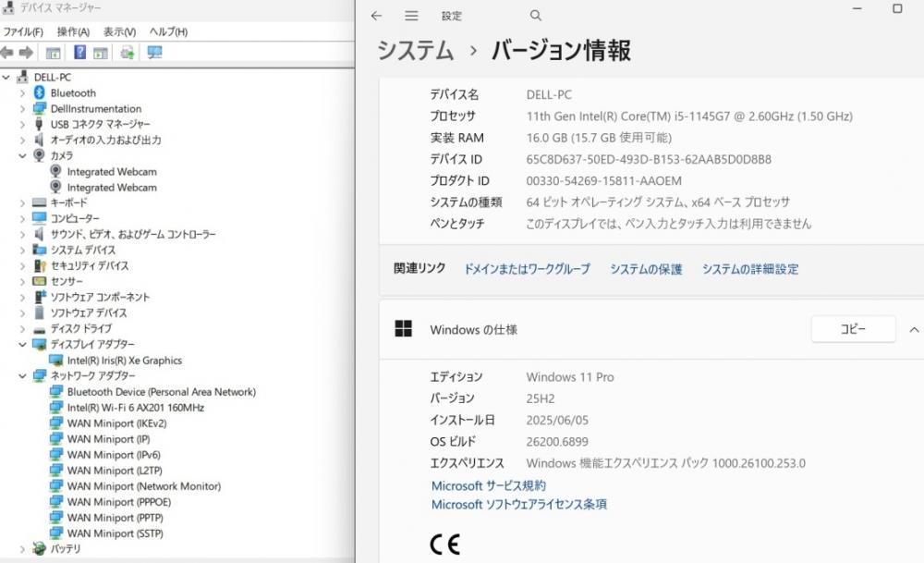Image resolution: width=924 pixels, height=563 pixels.
Task: Click the オーディオの入力および出力 speaker icon
Action: pos(39,140)
